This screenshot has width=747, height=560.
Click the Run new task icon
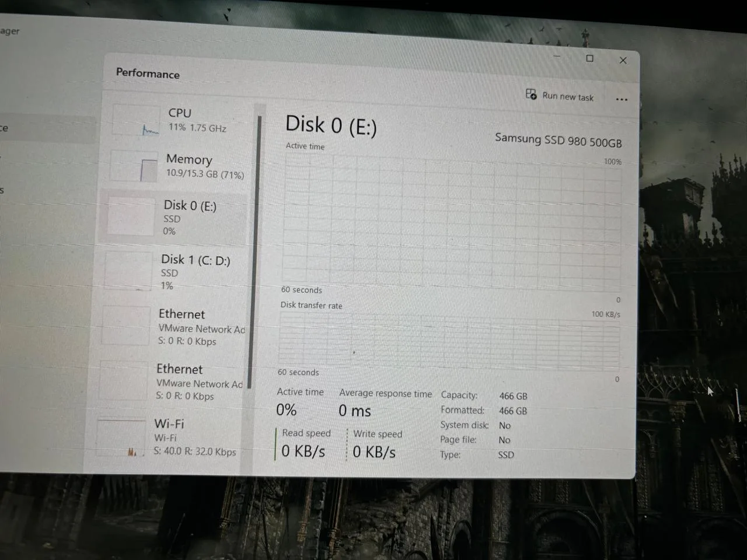pos(531,94)
